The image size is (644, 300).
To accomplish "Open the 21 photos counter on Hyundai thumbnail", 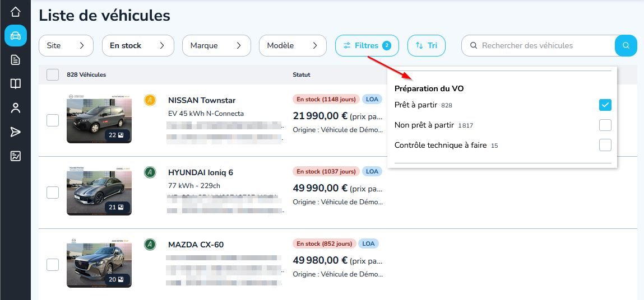I will point(117,207).
